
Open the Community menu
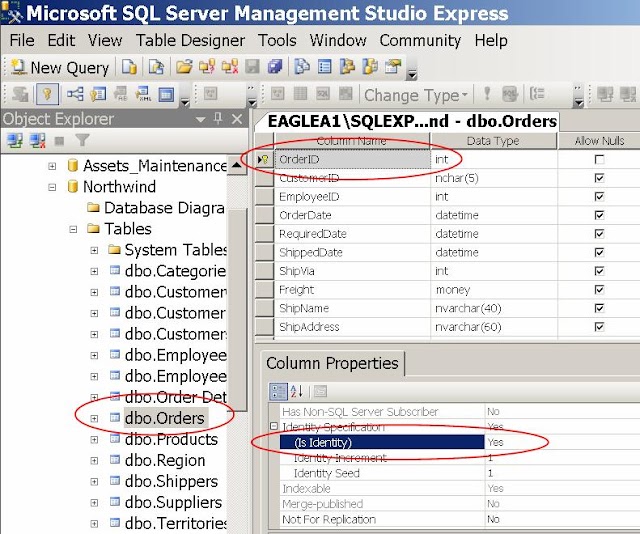(420, 40)
